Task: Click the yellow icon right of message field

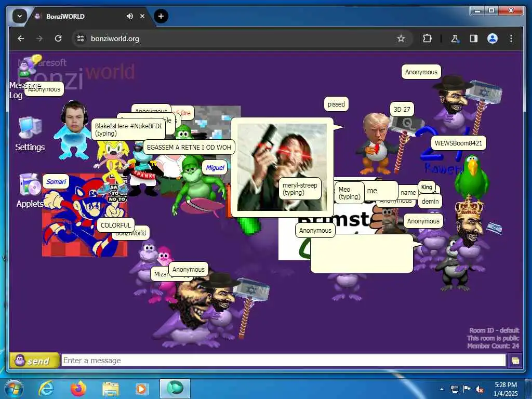Action: click(x=515, y=361)
